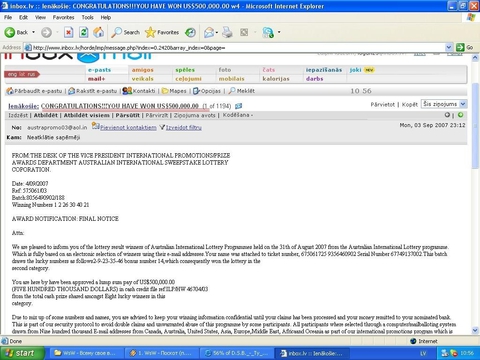
Task: Open the Favorites menu
Action: (x=63, y=17)
